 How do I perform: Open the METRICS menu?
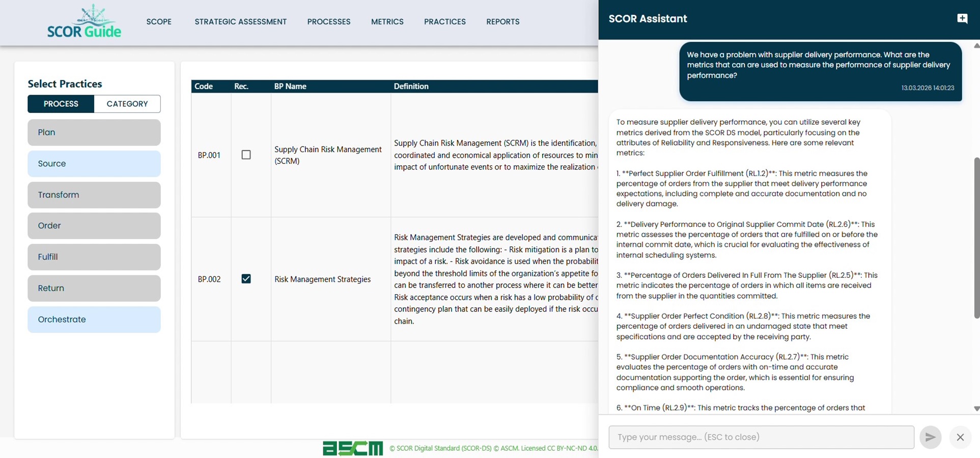point(387,21)
